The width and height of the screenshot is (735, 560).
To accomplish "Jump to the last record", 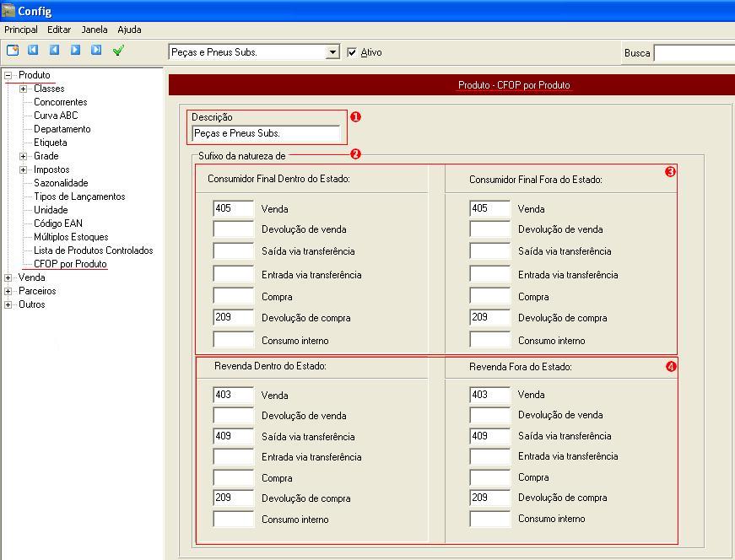I will [96, 51].
